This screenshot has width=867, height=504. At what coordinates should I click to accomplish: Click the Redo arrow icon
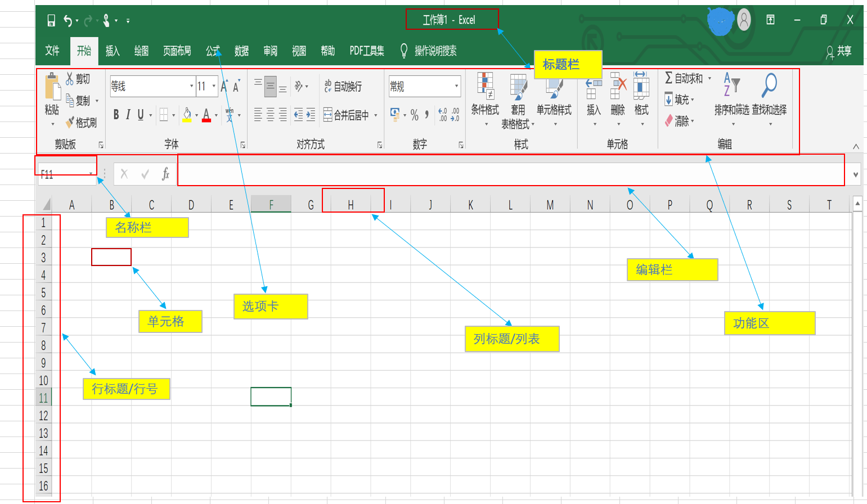point(88,21)
